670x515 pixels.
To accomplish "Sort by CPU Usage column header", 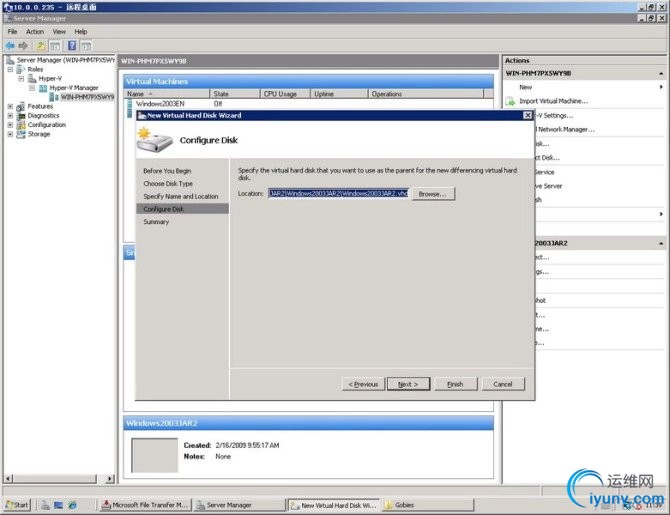I will coord(285,94).
